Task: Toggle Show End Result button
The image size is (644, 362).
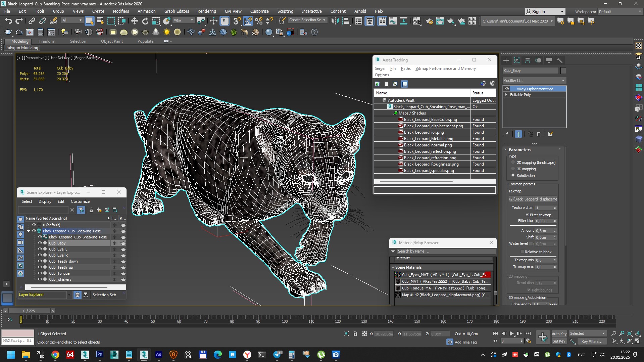Action: pyautogui.click(x=518, y=134)
